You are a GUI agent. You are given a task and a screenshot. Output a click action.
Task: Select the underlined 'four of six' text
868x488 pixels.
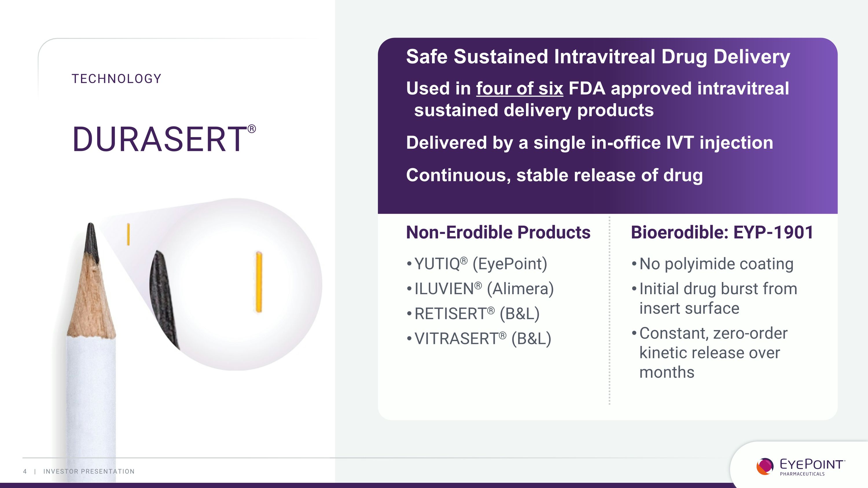[x=520, y=89]
